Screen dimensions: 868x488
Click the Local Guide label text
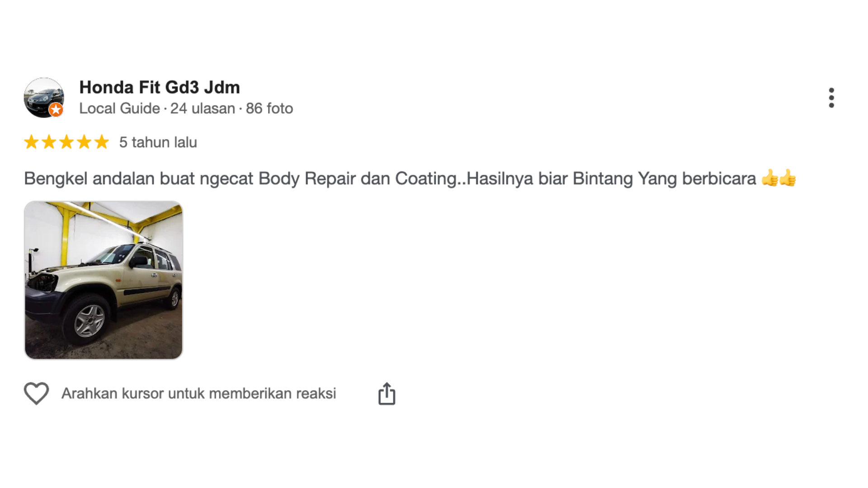(x=119, y=108)
